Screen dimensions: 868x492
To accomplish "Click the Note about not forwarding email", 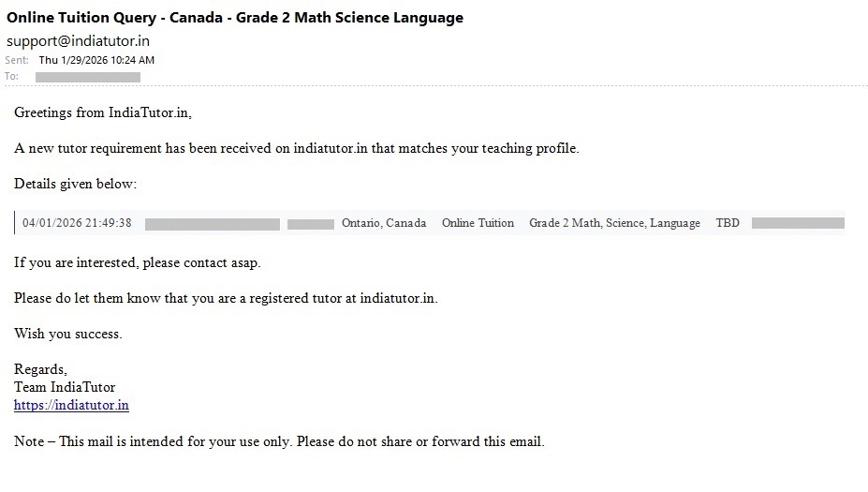I will pyautogui.click(x=279, y=441).
